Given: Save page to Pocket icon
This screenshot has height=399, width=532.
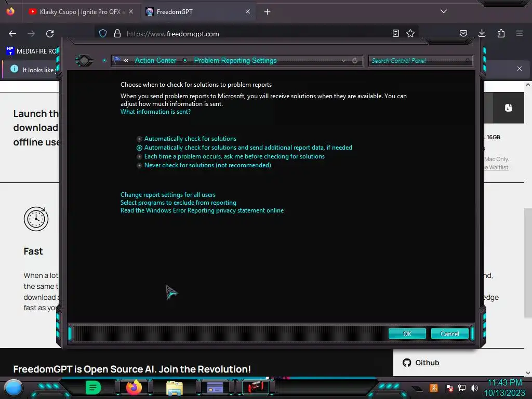Looking at the screenshot, I should point(463,33).
